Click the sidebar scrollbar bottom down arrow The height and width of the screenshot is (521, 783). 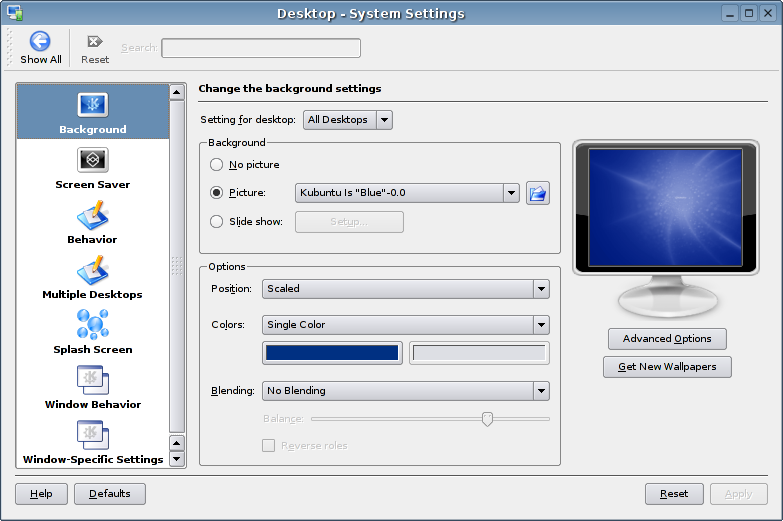177,459
